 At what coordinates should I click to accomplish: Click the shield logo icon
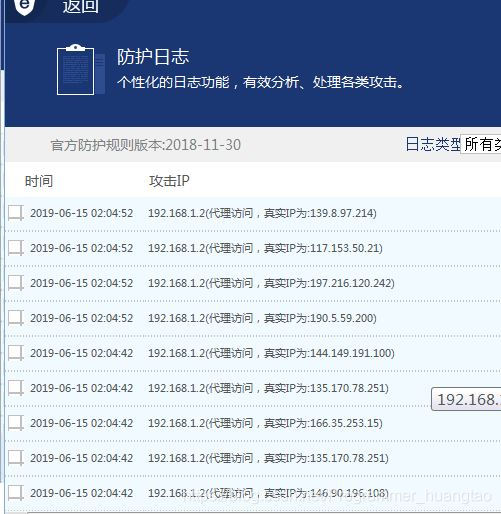click(x=25, y=7)
